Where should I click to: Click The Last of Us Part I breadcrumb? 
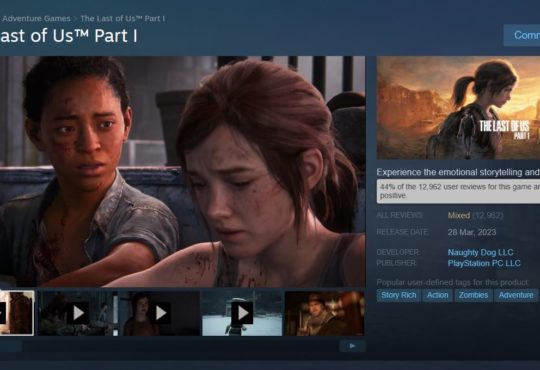click(123, 19)
